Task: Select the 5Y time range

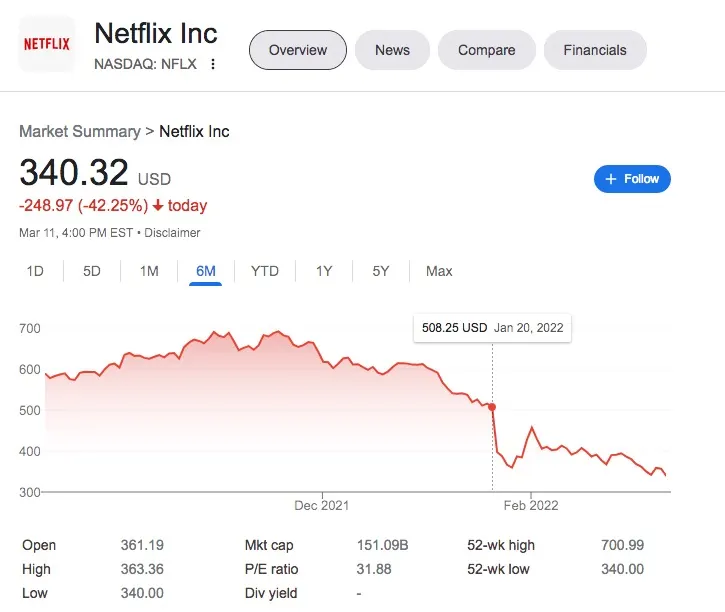Action: pos(381,271)
